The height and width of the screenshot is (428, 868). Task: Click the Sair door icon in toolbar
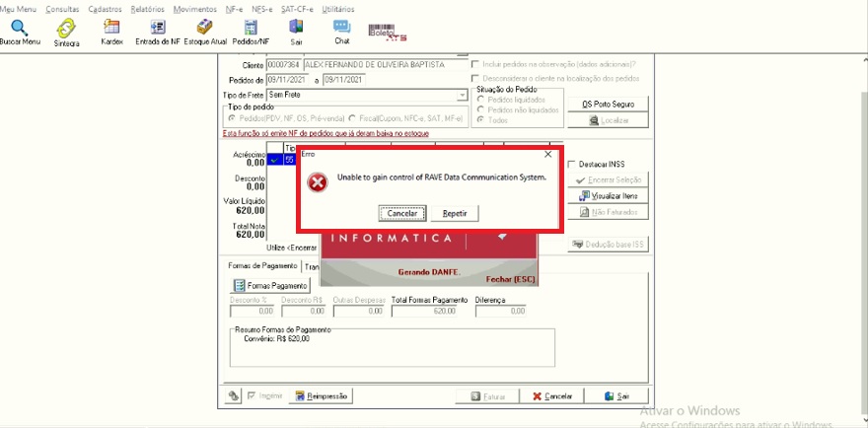pos(296,28)
